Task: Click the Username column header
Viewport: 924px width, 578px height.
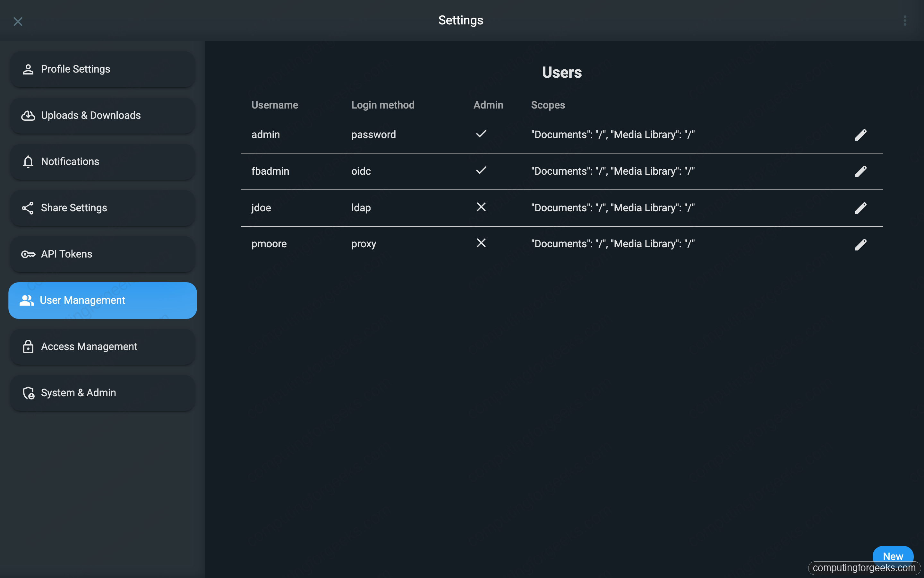Action: (x=275, y=105)
